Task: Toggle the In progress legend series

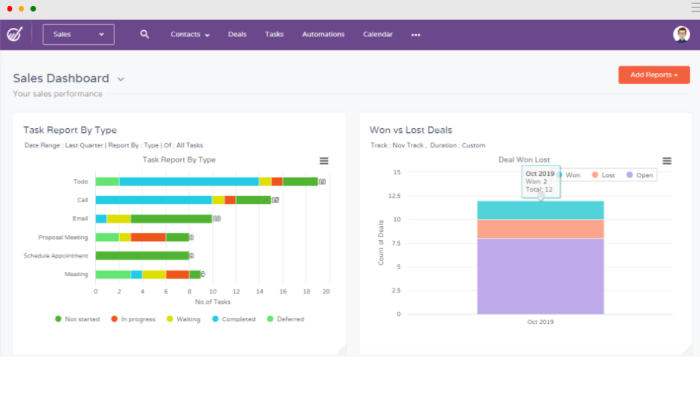Action: click(135, 319)
